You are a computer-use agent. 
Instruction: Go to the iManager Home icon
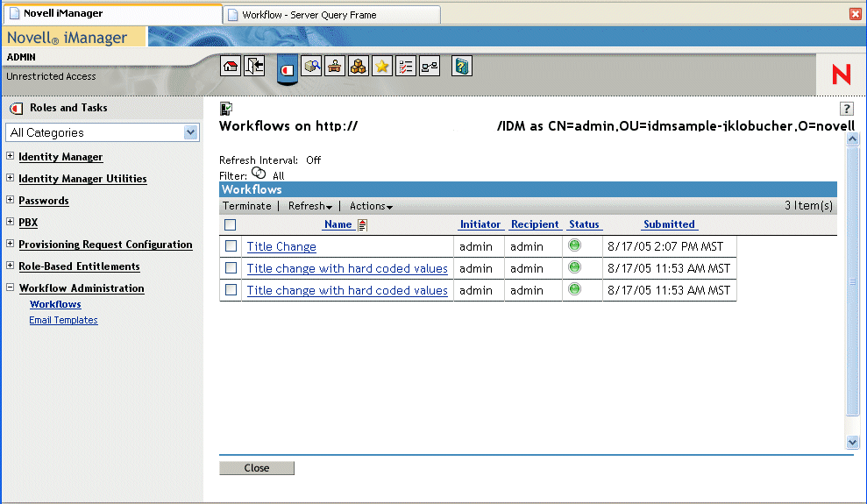[x=231, y=67]
